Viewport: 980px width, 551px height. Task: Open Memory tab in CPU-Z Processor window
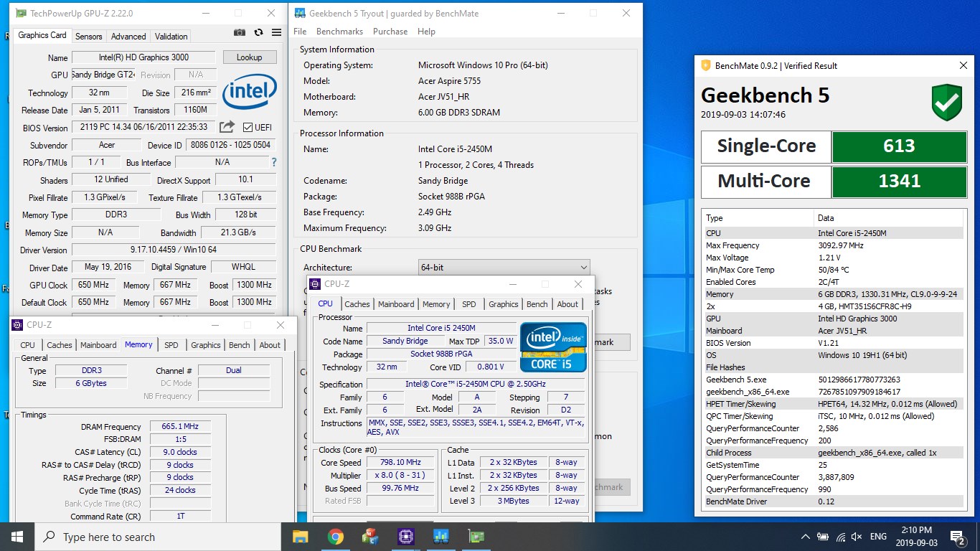point(436,304)
